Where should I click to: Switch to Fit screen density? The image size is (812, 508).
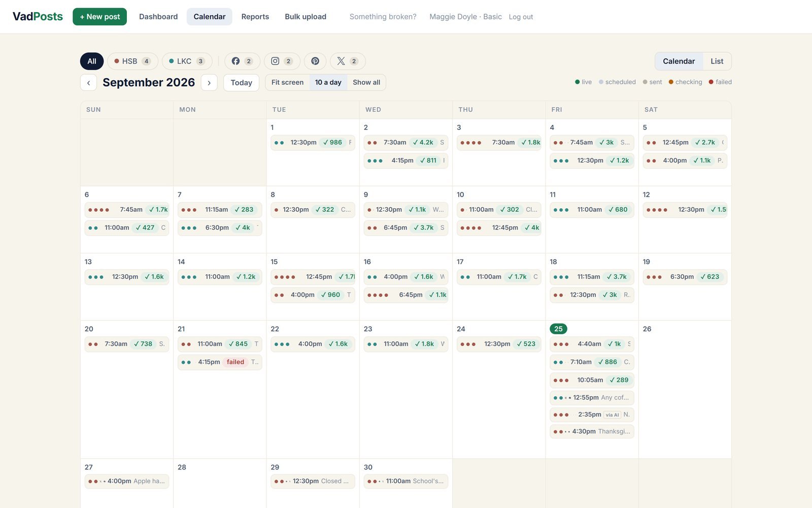click(x=287, y=82)
